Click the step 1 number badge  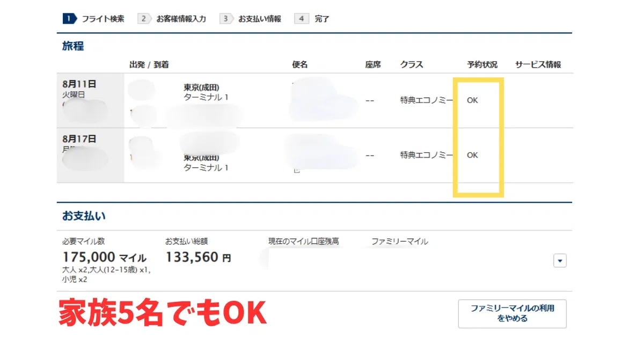coord(70,19)
